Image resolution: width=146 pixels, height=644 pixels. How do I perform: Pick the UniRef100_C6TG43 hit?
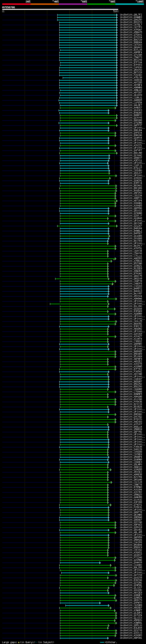(x=131, y=45)
